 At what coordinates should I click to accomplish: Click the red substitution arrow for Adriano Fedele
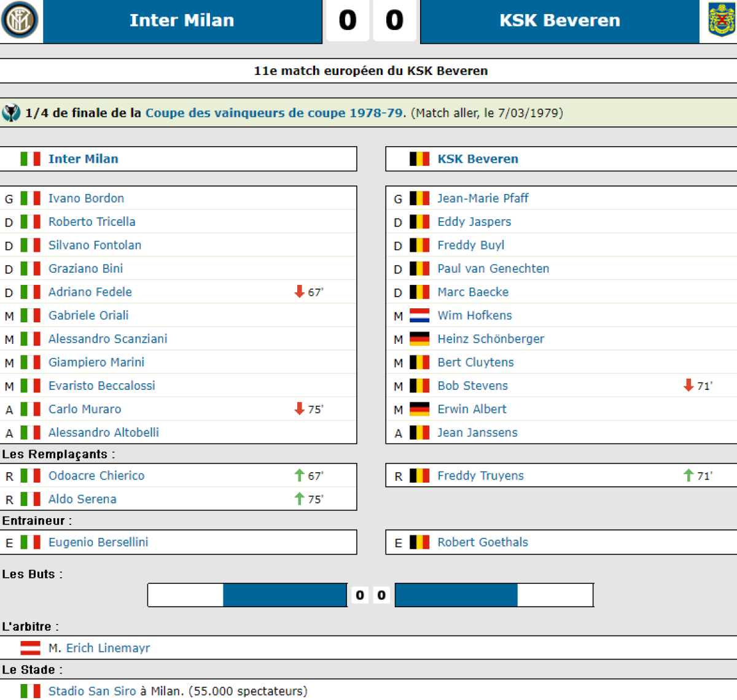pyautogui.click(x=300, y=292)
